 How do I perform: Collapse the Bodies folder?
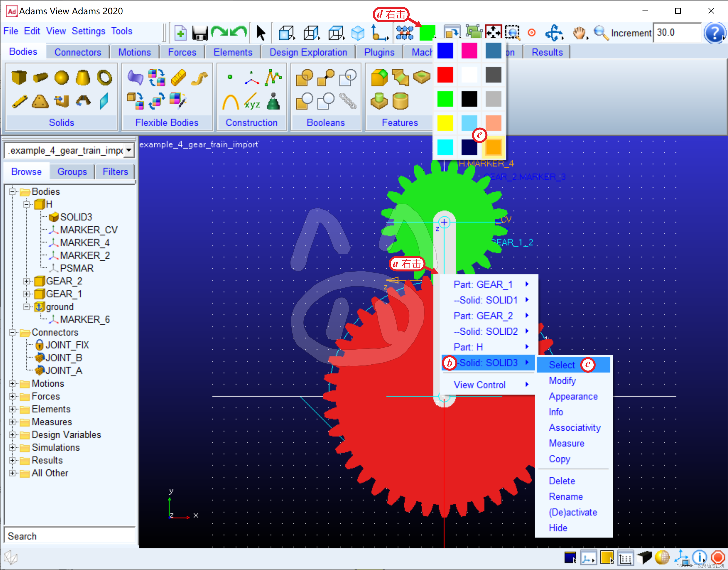[12, 192]
